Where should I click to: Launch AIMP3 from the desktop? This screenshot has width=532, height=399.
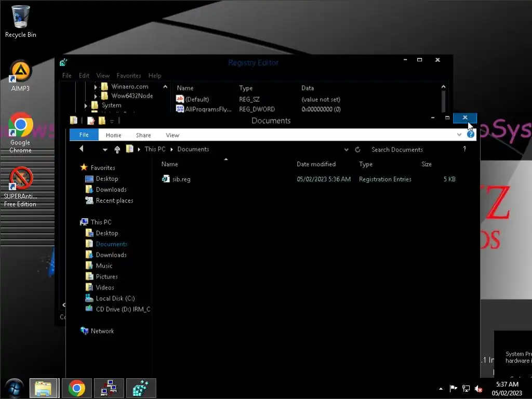(20, 76)
